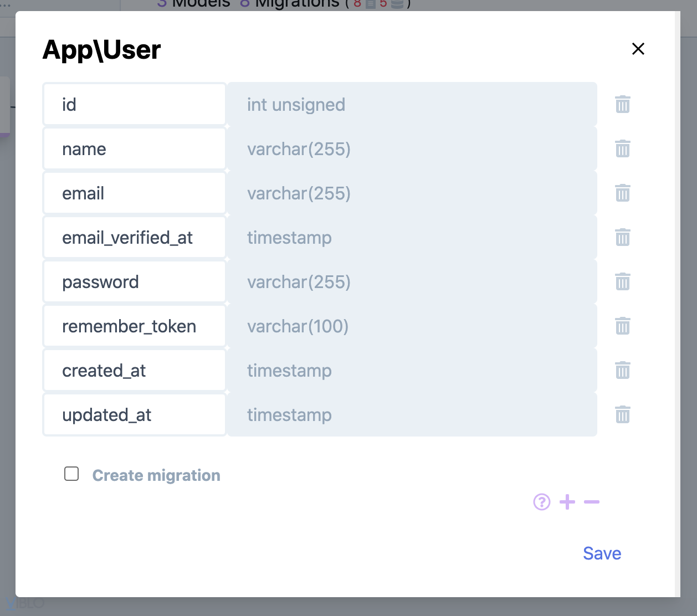The image size is (697, 616).
Task: Click the remember_token name field
Action: pos(135,326)
